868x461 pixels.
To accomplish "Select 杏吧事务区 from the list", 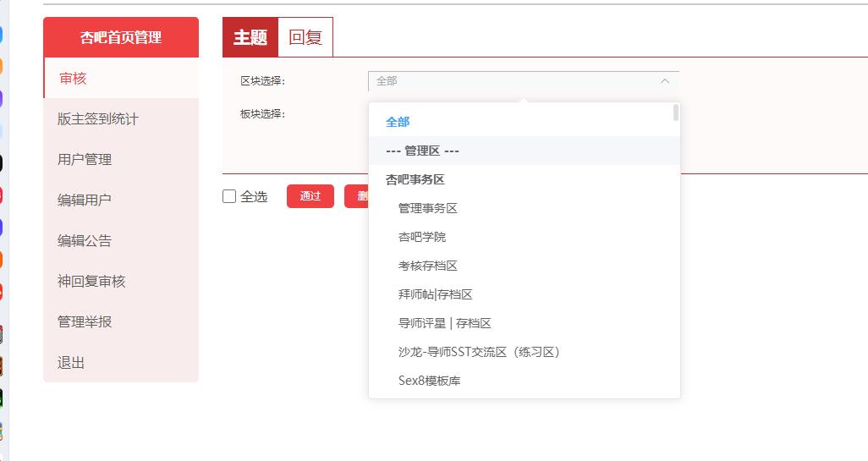I will (x=415, y=179).
